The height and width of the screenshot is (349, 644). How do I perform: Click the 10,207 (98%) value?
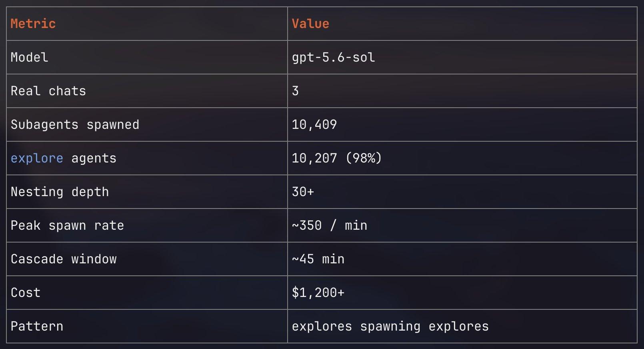pos(337,158)
